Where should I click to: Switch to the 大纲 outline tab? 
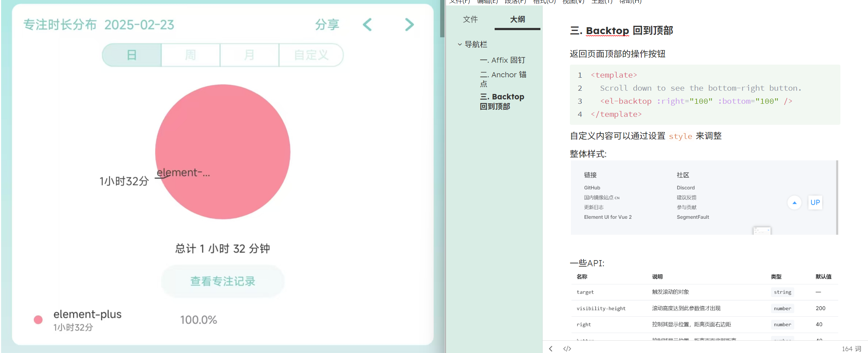517,19
